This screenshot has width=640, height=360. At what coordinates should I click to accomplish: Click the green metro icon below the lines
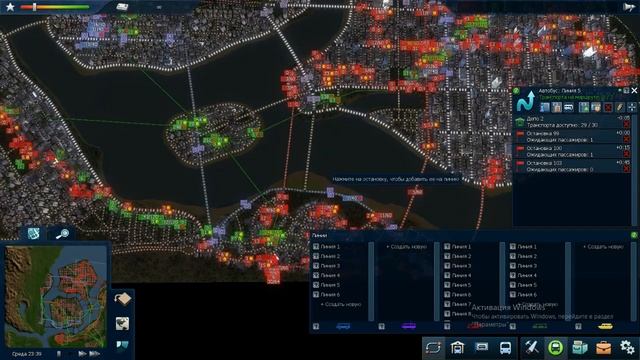(540, 326)
